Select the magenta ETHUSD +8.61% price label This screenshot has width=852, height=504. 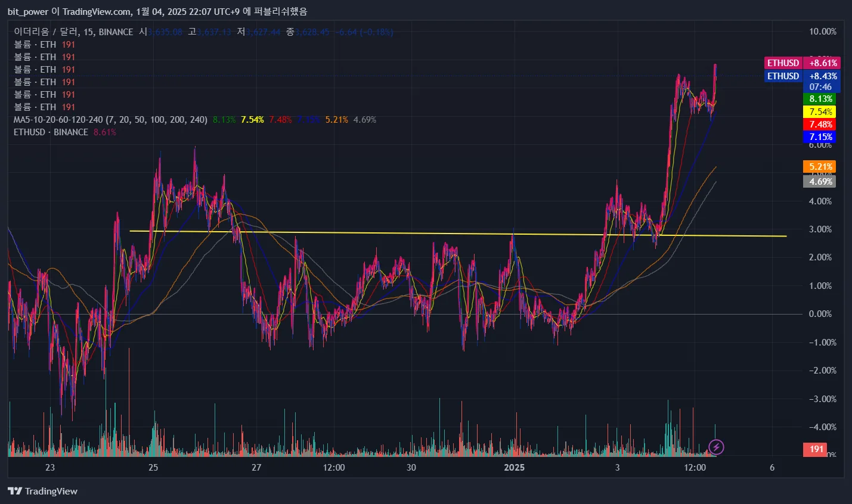point(802,63)
